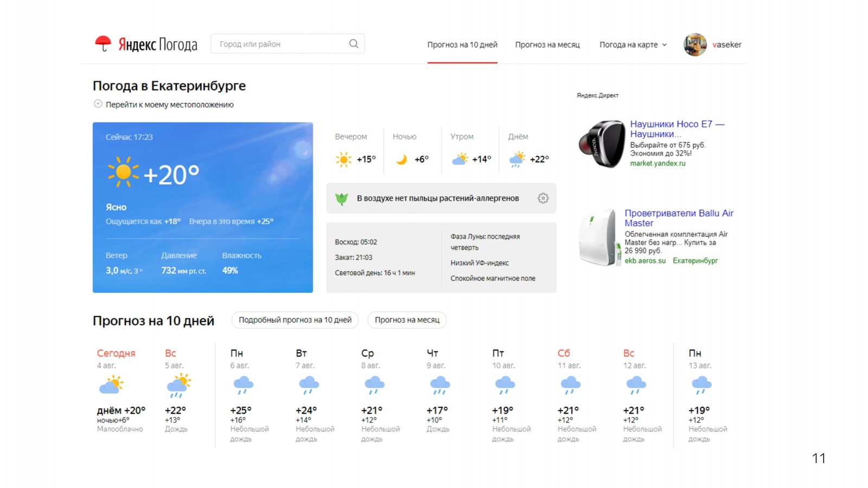
Task: Open the vaseker user avatar
Action: pyautogui.click(x=695, y=44)
